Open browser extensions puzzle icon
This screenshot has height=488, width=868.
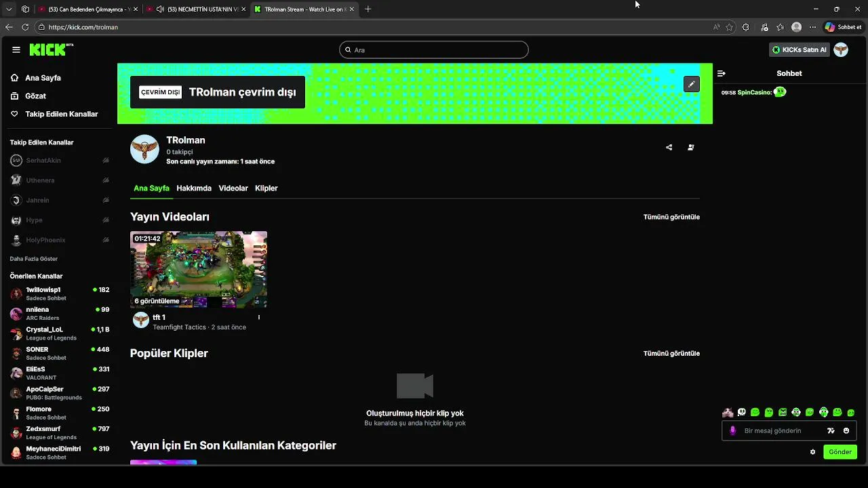746,27
